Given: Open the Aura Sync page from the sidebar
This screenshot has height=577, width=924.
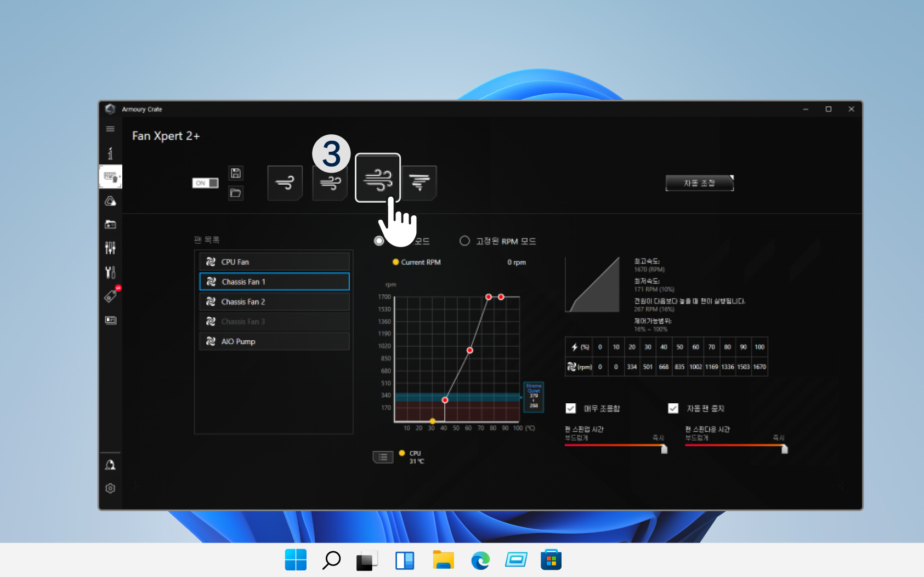Looking at the screenshot, I should pos(110,201).
